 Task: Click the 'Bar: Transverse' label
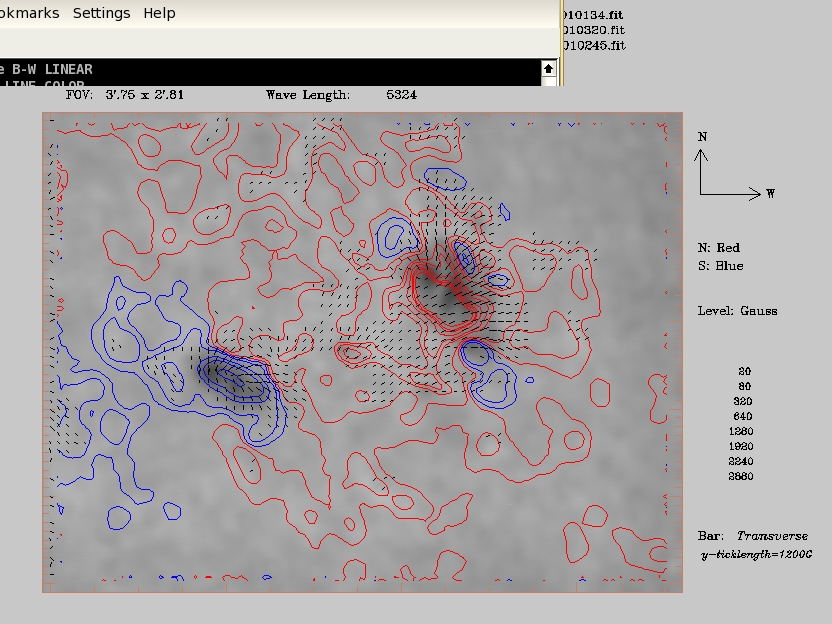(x=739, y=536)
